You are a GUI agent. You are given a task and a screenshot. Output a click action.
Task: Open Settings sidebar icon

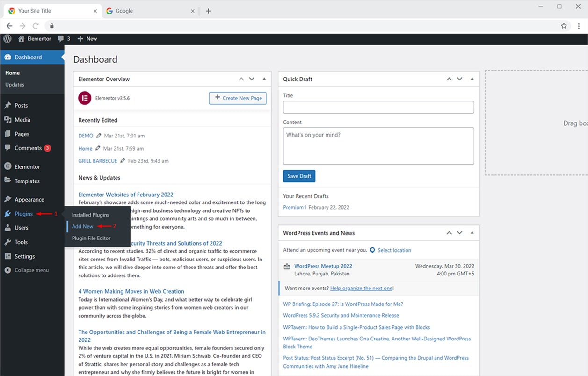pos(7,256)
